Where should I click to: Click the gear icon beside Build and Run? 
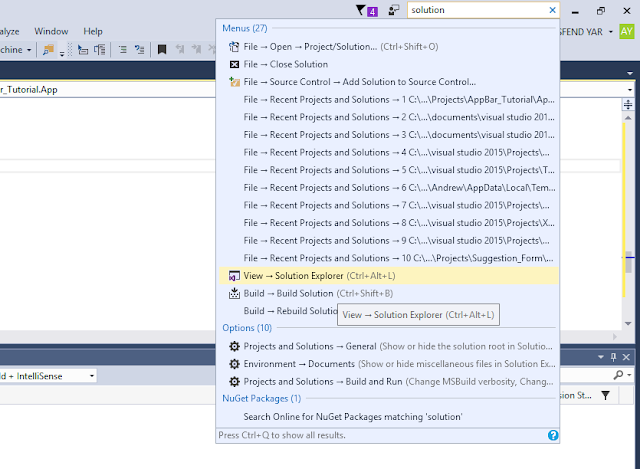(x=234, y=382)
